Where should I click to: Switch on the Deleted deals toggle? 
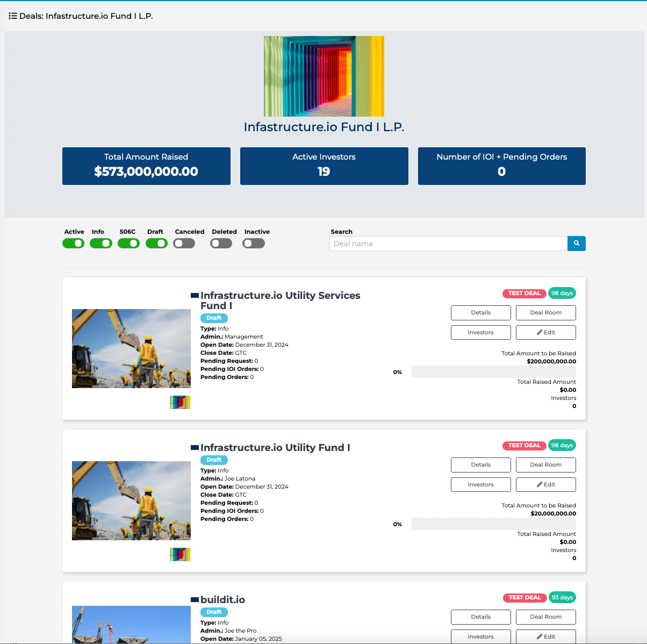[221, 244]
